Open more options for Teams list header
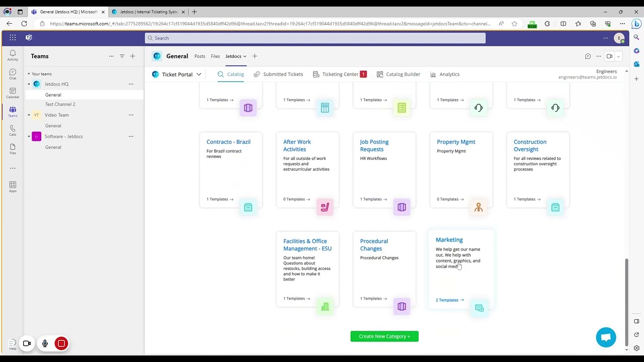The image size is (644, 362). coord(111,56)
